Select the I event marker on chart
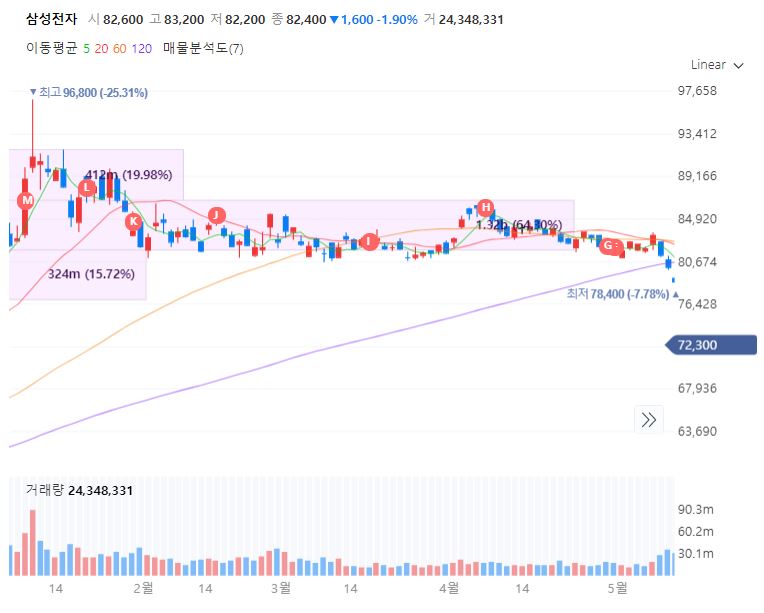 click(x=369, y=241)
